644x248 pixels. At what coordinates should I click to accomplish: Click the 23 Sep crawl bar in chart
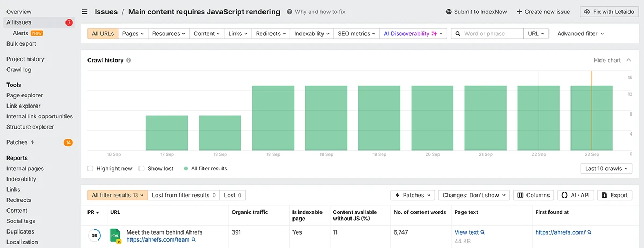click(x=591, y=118)
